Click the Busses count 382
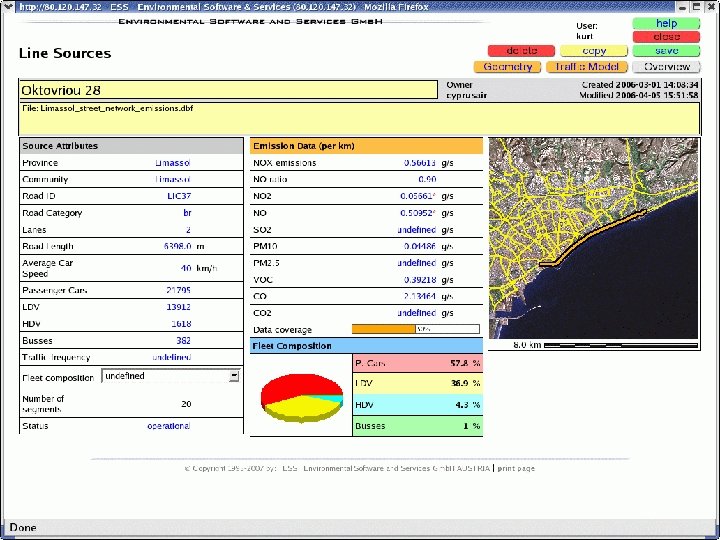This screenshot has width=720, height=540. (183, 341)
